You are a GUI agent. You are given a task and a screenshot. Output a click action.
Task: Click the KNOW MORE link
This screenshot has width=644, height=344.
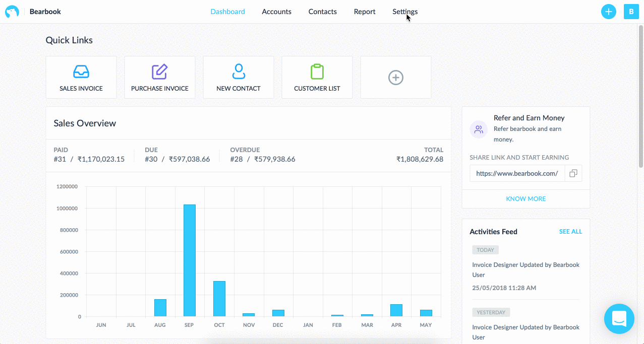click(526, 199)
